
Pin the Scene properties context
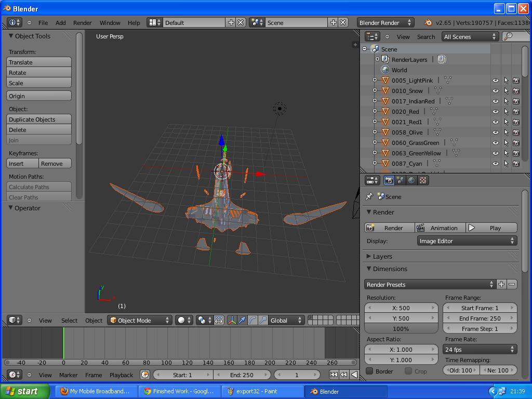pyautogui.click(x=369, y=196)
